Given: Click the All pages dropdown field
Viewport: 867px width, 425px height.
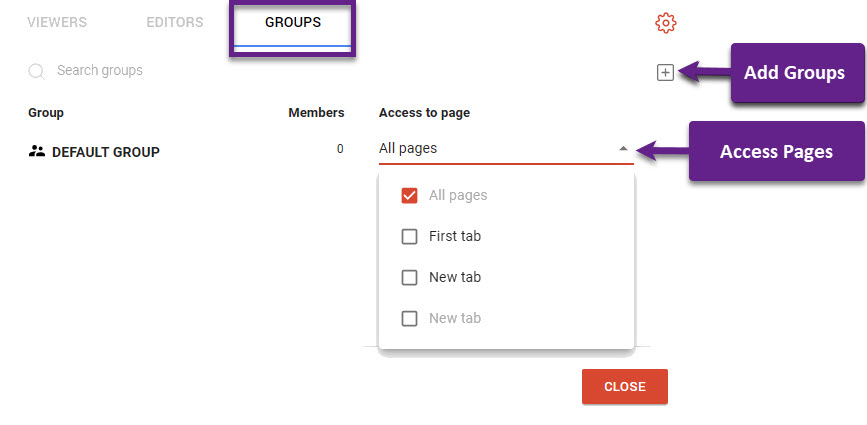Looking at the screenshot, I should [495, 149].
